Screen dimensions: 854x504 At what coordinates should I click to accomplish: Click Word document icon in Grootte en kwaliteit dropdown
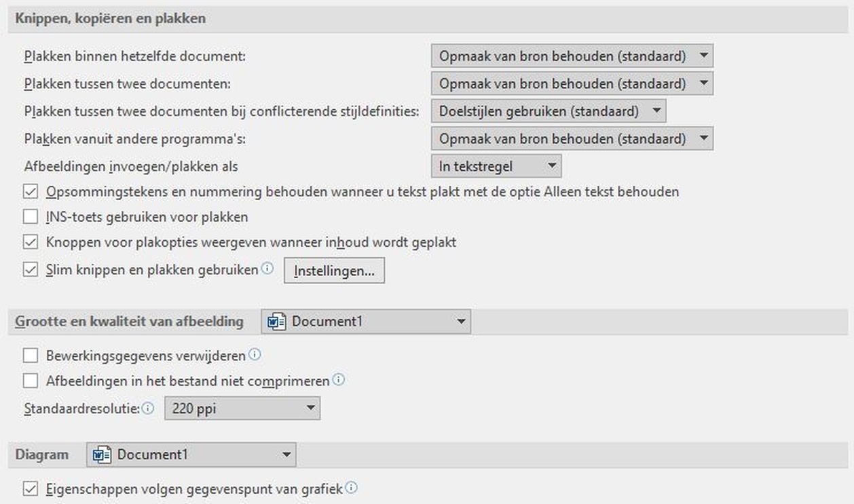click(x=276, y=322)
